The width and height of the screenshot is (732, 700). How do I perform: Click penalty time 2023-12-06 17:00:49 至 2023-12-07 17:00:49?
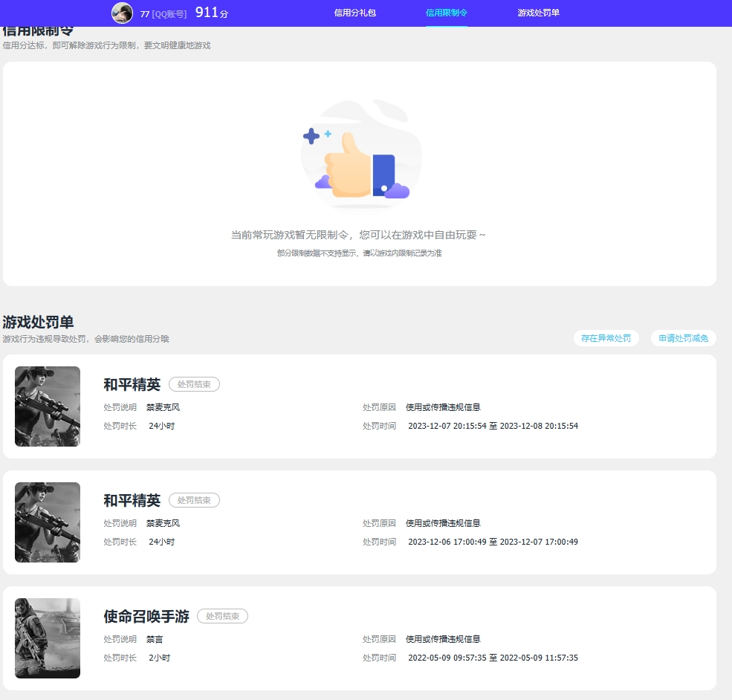tap(493, 542)
